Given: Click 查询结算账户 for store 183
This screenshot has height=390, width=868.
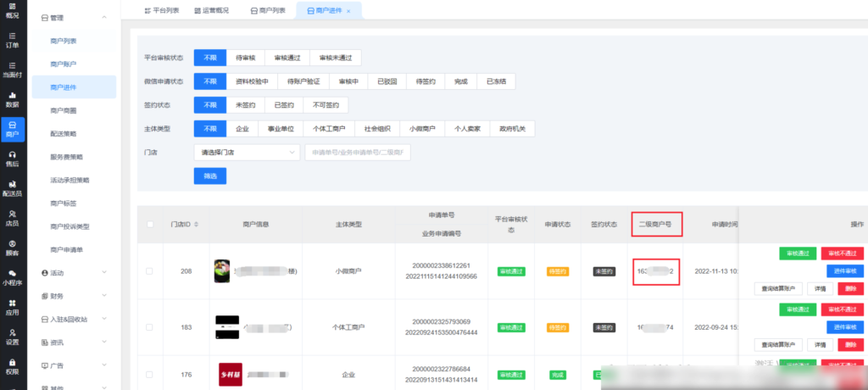Looking at the screenshot, I should pos(778,344).
